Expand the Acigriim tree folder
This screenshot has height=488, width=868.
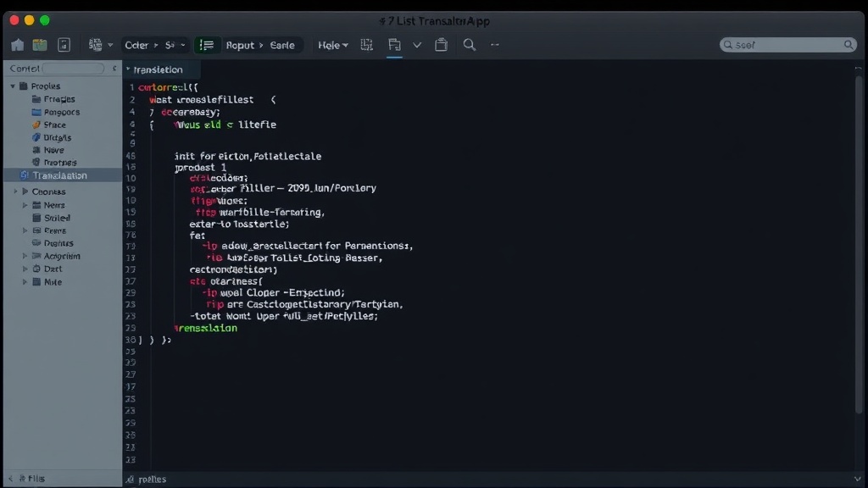(25, 256)
